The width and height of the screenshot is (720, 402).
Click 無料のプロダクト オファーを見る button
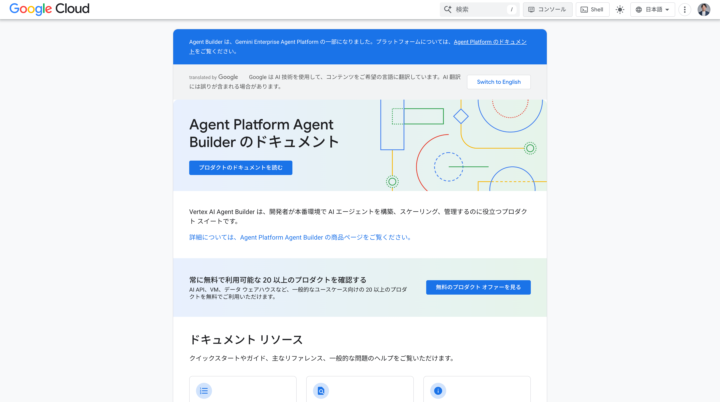click(x=478, y=287)
